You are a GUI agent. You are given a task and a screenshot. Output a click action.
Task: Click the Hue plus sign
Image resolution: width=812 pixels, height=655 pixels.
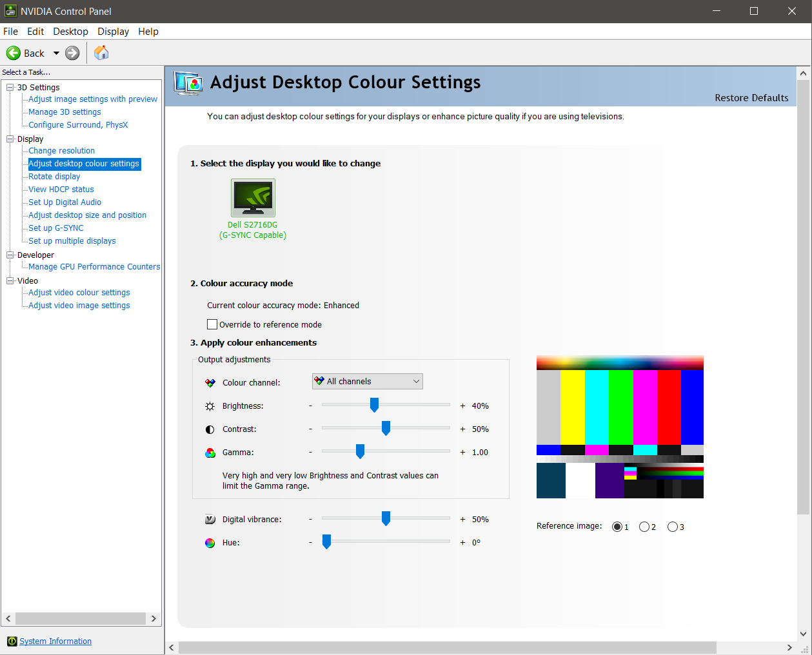462,543
